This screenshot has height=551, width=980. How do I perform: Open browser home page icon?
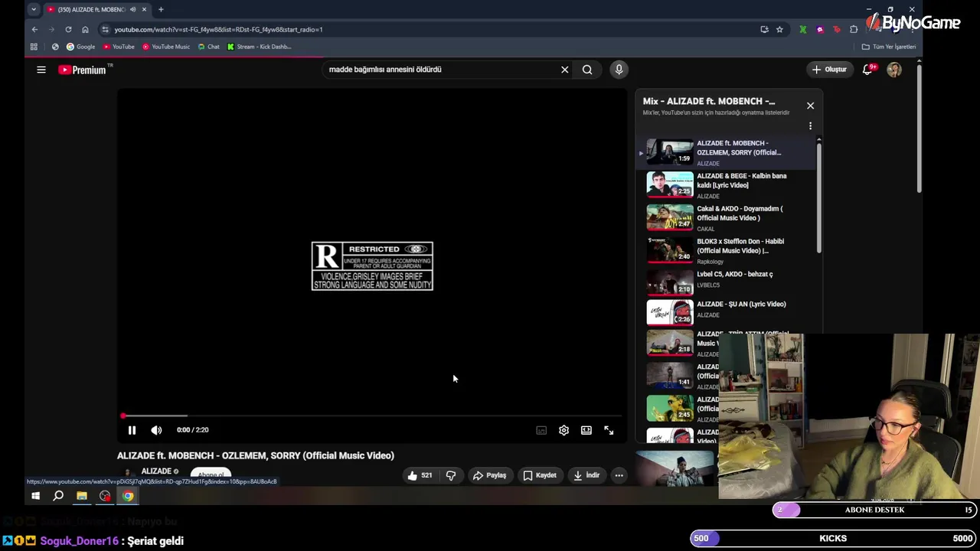(x=85, y=29)
